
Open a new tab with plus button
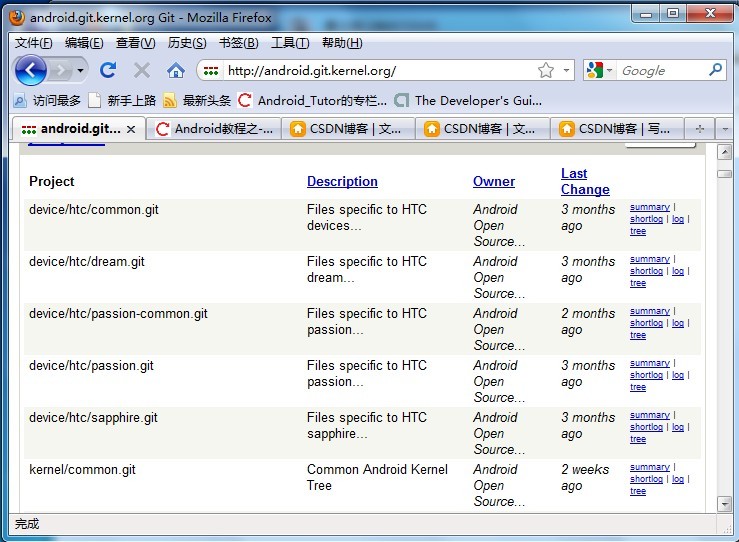(x=700, y=129)
